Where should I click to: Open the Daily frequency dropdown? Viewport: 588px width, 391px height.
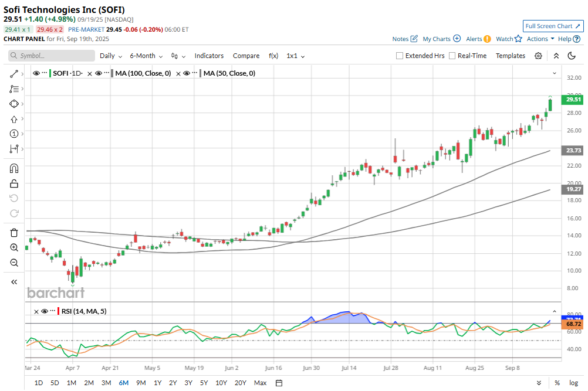(x=111, y=56)
